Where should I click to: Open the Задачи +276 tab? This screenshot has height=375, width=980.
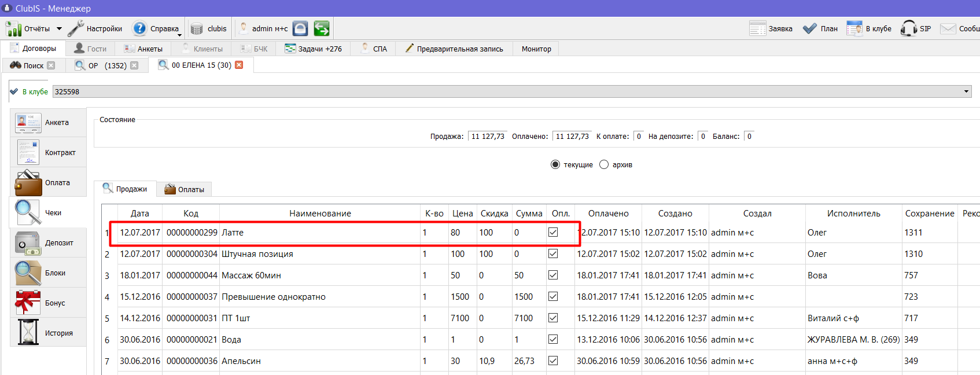pyautogui.click(x=314, y=49)
